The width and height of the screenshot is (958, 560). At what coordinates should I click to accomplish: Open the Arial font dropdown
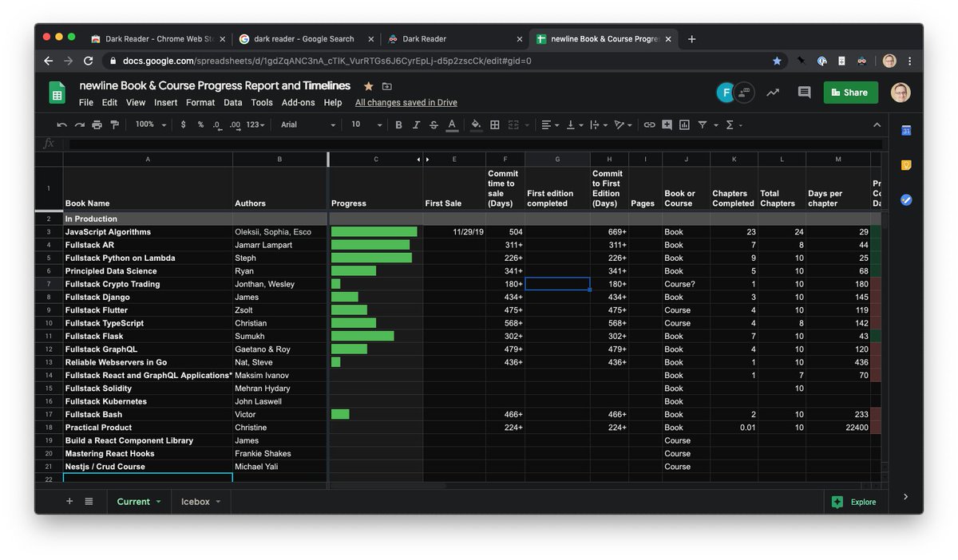point(307,124)
